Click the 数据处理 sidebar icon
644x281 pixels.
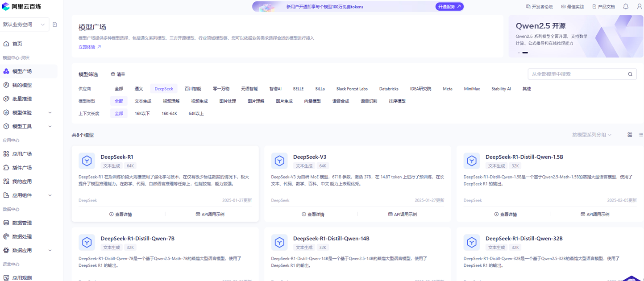[x=6, y=237]
